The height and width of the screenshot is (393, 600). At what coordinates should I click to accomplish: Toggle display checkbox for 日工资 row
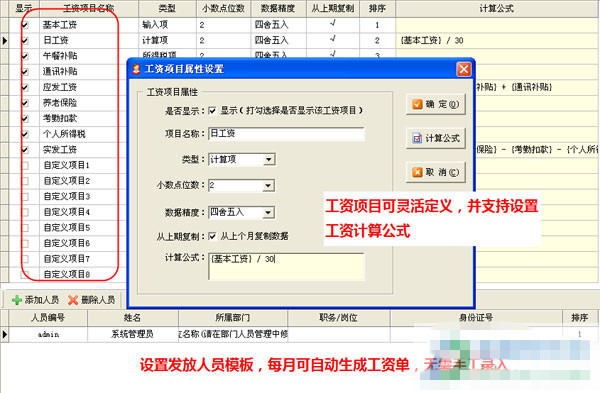[x=25, y=40]
